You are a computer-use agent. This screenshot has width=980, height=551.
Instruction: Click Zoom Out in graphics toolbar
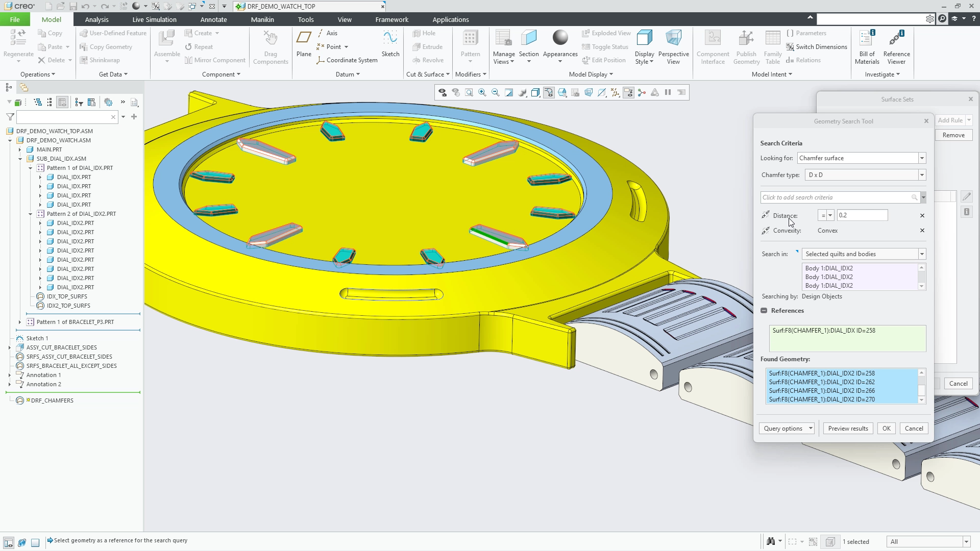point(495,92)
